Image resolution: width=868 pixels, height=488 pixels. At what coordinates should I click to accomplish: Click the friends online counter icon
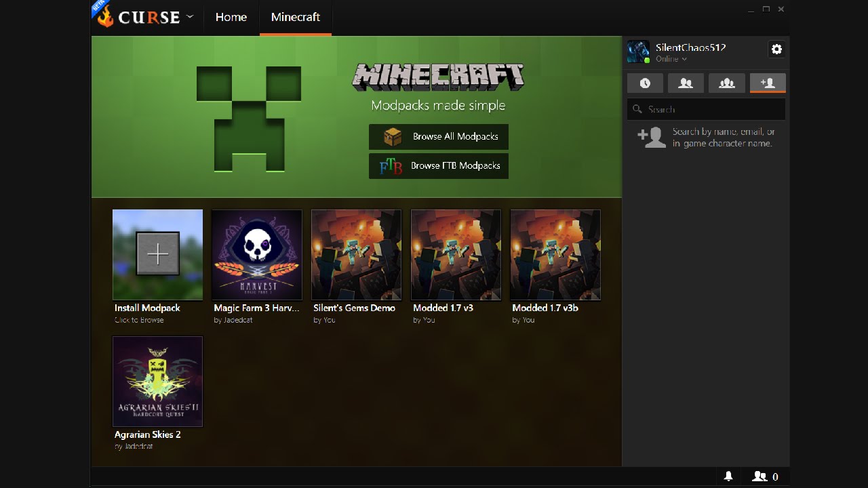click(759, 476)
